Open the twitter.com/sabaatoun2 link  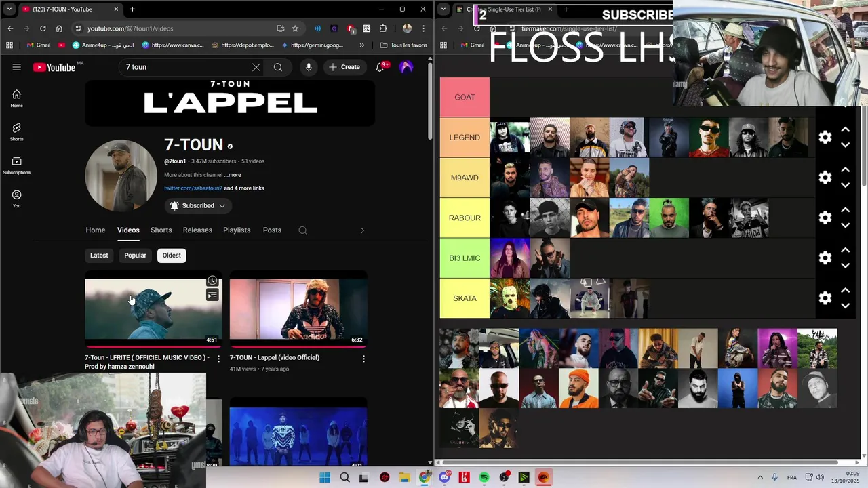193,188
